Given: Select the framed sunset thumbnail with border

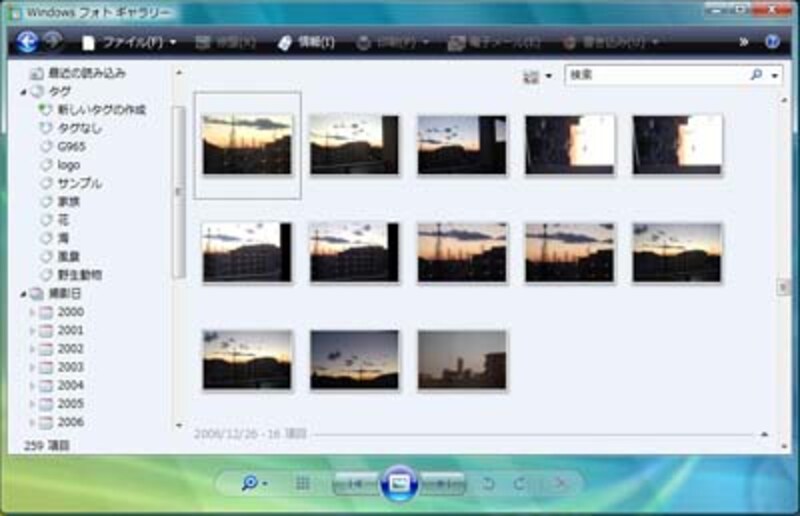Looking at the screenshot, I should coord(247,145).
